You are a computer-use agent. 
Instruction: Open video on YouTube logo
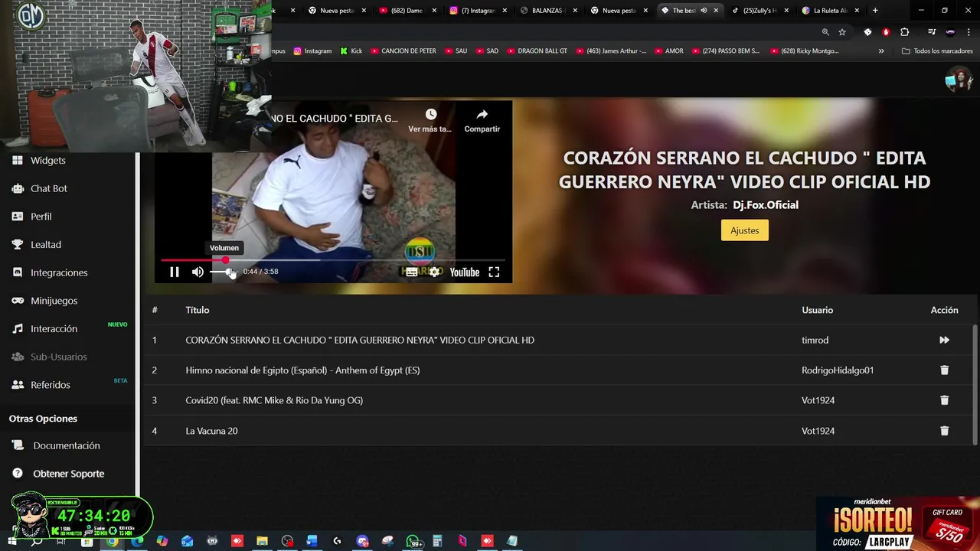pos(464,272)
